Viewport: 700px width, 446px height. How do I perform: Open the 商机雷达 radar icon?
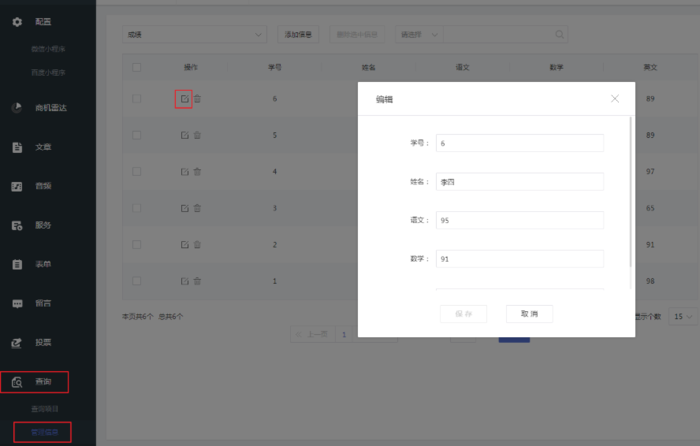coord(17,108)
